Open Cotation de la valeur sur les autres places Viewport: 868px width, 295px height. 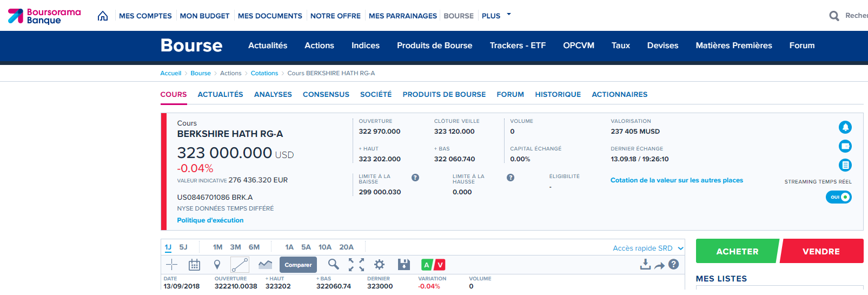[677, 180]
